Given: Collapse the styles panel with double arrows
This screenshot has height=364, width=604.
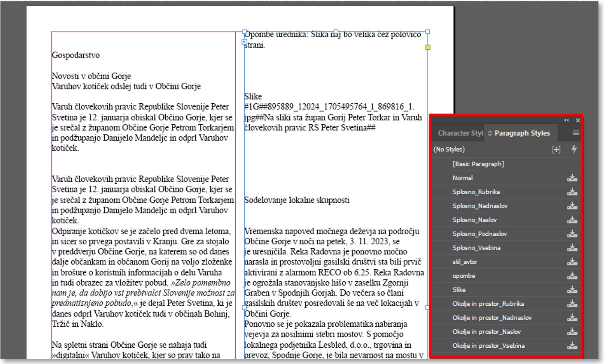Looking at the screenshot, I should 566,120.
